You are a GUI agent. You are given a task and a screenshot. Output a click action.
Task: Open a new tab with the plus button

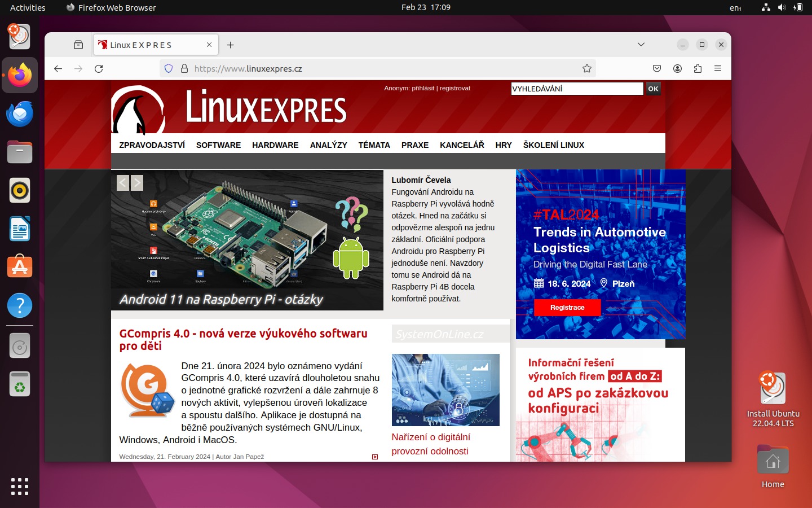230,45
